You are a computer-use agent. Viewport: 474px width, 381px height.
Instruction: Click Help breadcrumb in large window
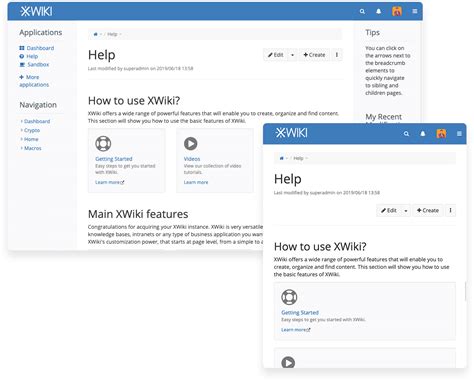click(112, 34)
